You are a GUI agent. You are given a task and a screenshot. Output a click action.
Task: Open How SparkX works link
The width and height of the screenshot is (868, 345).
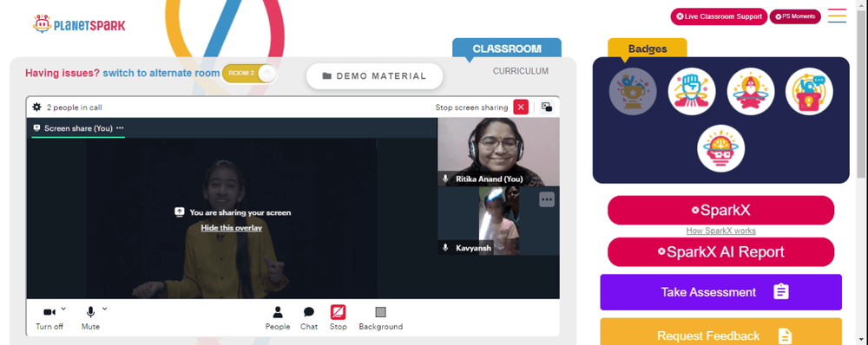click(720, 231)
